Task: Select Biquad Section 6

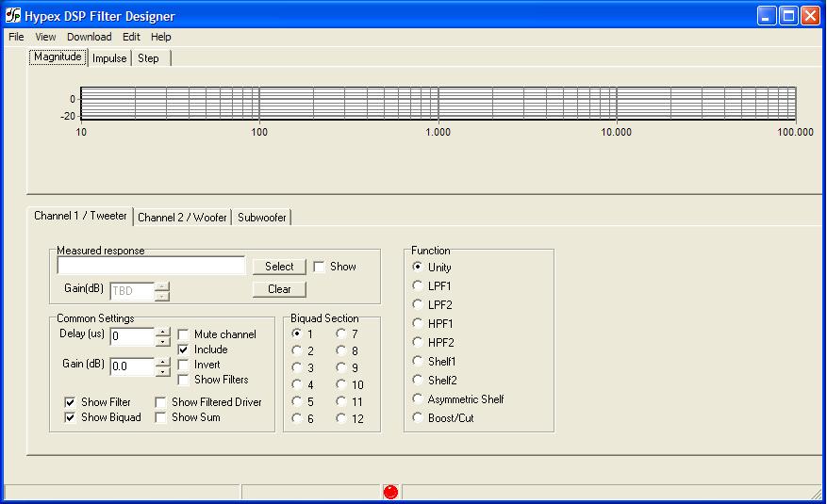Action: (297, 418)
